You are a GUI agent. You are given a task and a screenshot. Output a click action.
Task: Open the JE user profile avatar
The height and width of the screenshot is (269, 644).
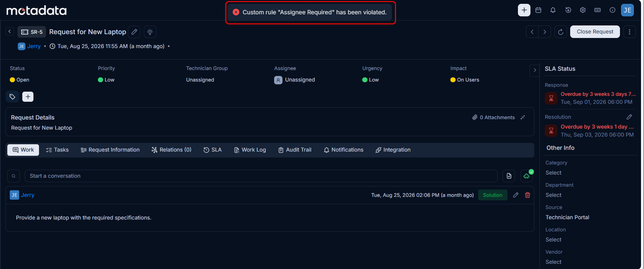[x=627, y=10]
